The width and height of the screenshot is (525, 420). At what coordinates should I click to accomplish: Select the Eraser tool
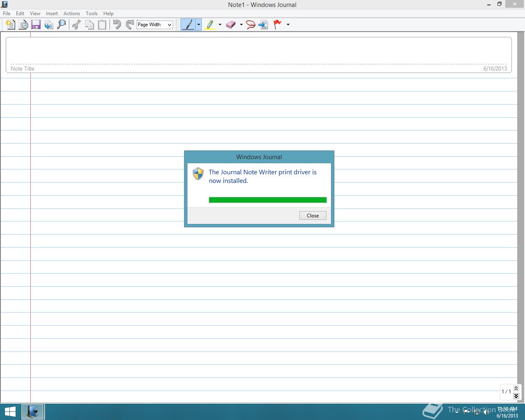click(x=231, y=25)
